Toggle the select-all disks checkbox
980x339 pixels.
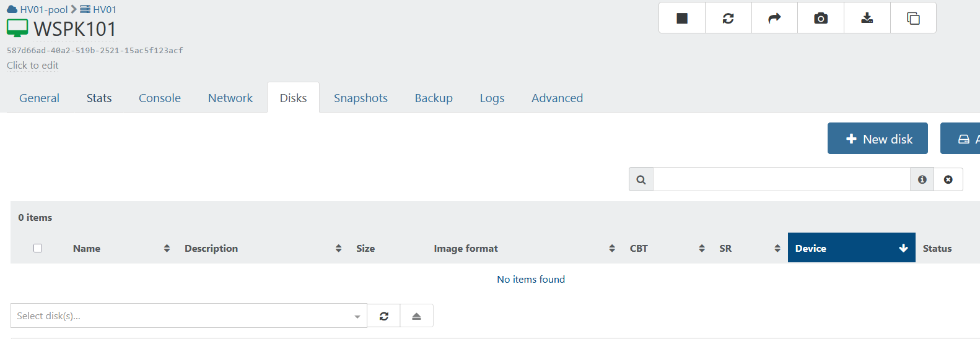[x=38, y=248]
